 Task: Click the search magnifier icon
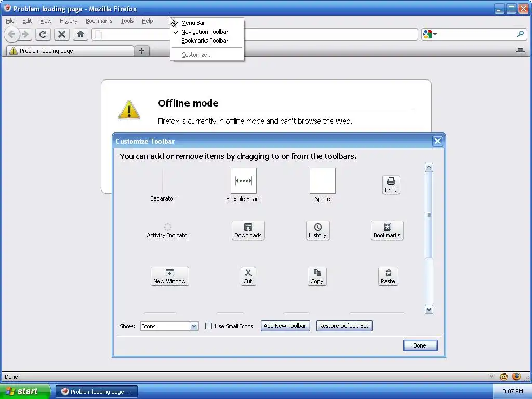tap(520, 34)
